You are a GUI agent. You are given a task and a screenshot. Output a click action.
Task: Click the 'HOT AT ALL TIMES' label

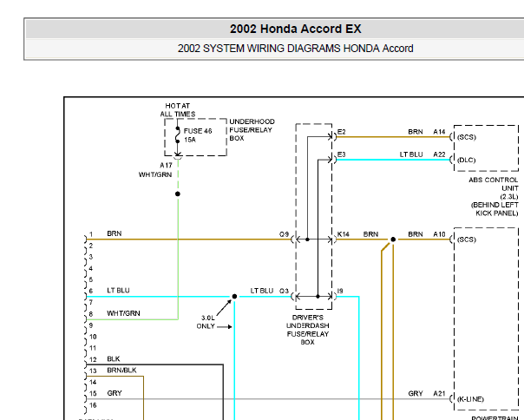click(x=178, y=109)
